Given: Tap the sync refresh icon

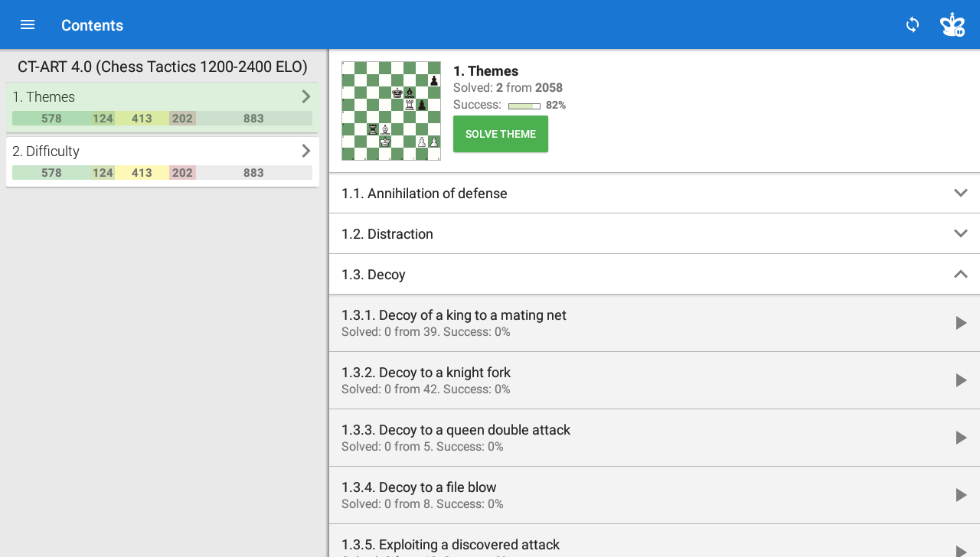Looking at the screenshot, I should tap(913, 24).
